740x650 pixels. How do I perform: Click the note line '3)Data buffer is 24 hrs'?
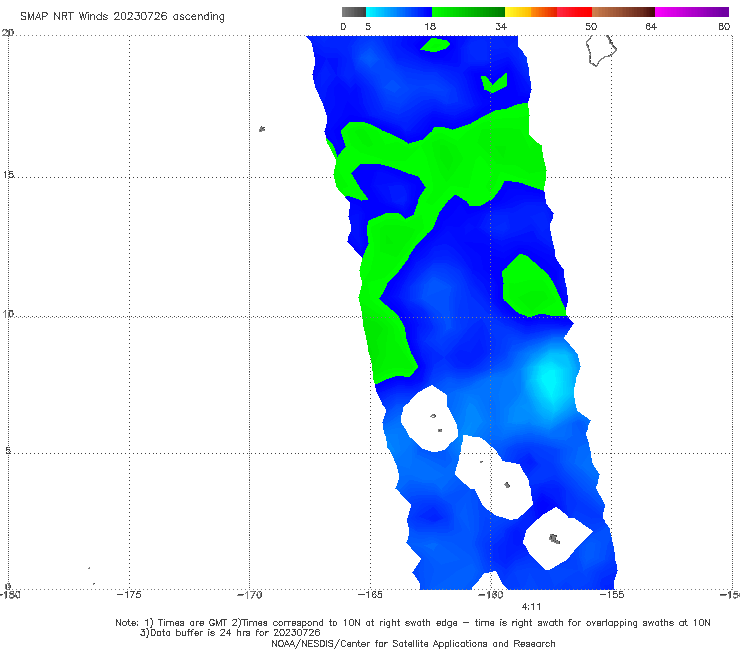click(x=230, y=633)
